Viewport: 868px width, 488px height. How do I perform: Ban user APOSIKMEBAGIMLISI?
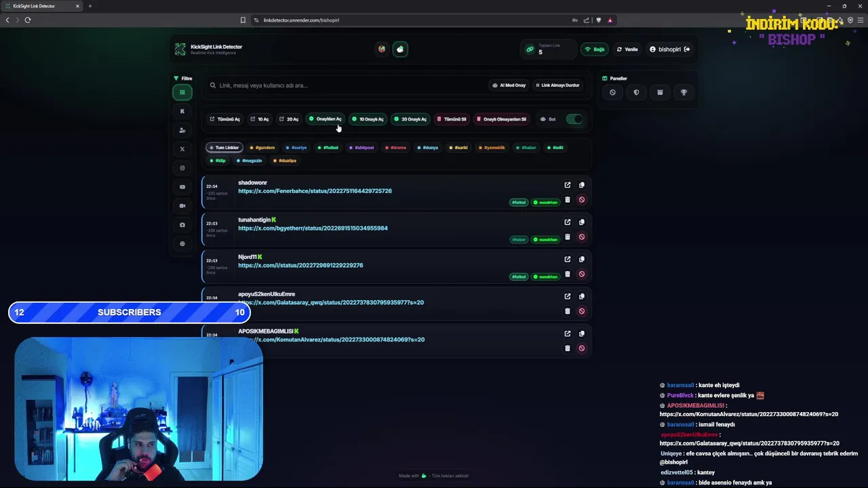tap(582, 348)
